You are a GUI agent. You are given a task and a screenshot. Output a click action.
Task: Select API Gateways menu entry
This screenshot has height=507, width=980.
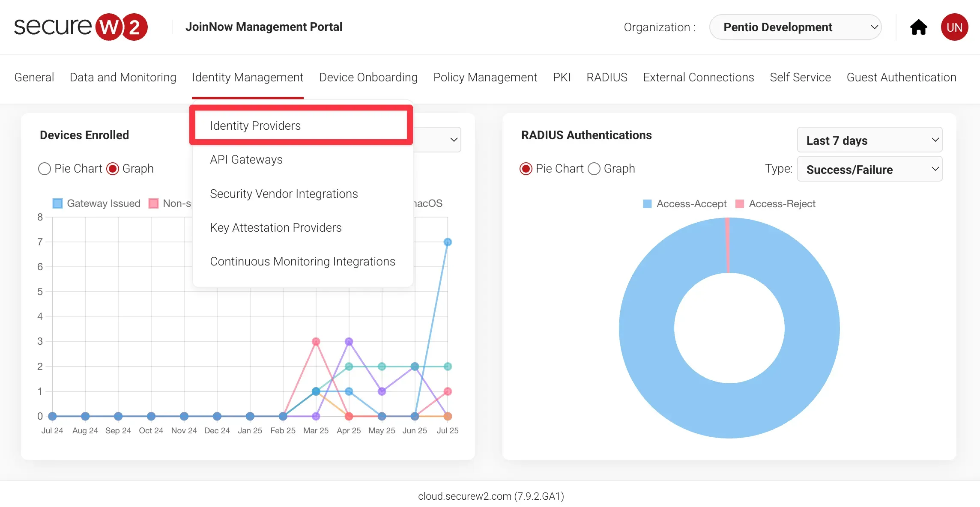(x=246, y=159)
